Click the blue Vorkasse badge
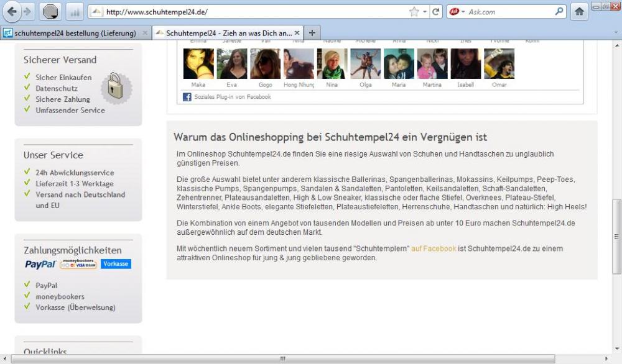The image size is (622, 364). click(116, 264)
